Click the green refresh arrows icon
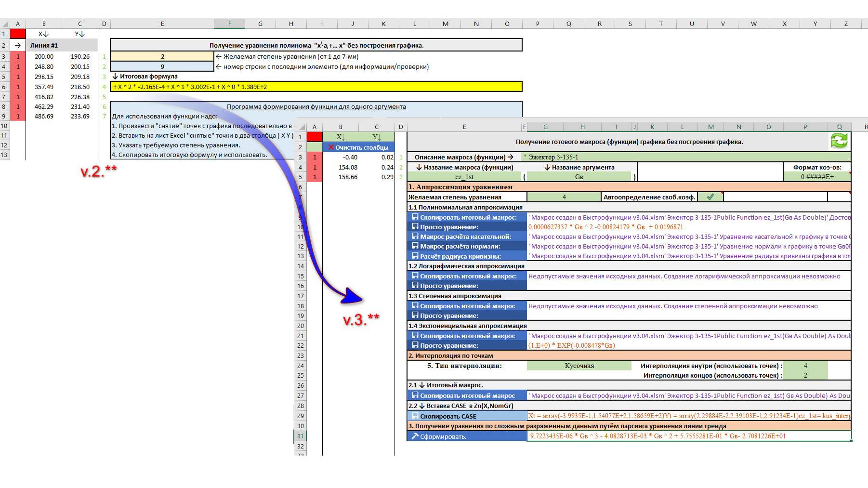Screen dimensions: 868x488 pos(839,141)
